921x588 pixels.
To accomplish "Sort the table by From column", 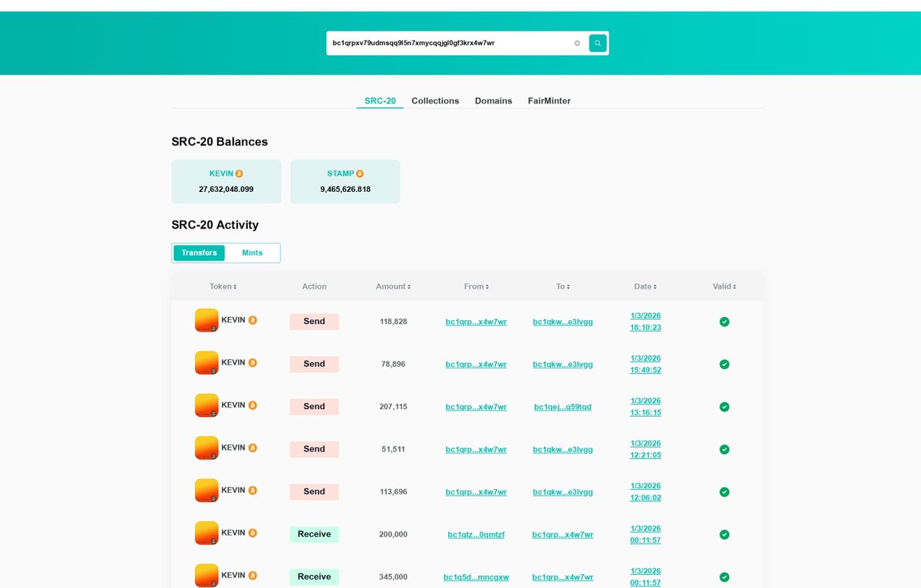I will 476,286.
